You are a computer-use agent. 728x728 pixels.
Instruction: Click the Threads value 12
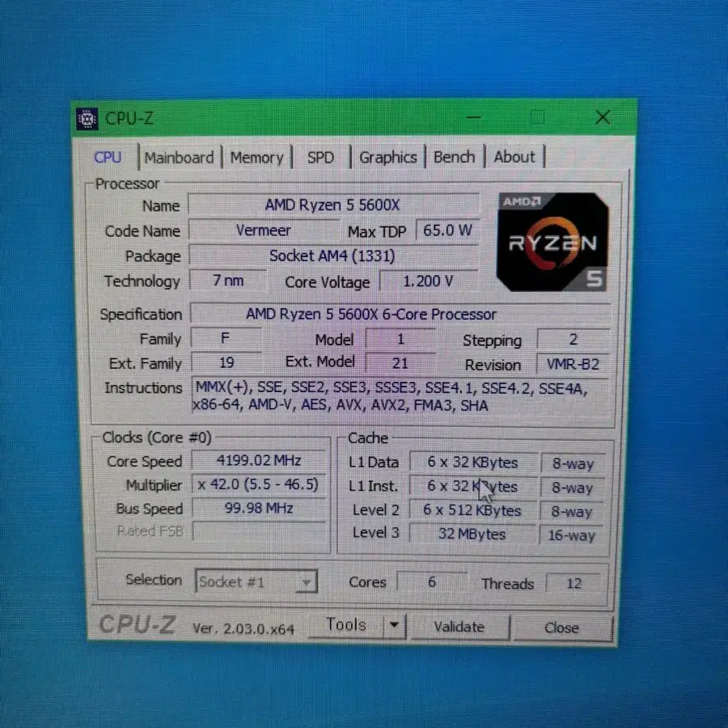[x=574, y=583]
